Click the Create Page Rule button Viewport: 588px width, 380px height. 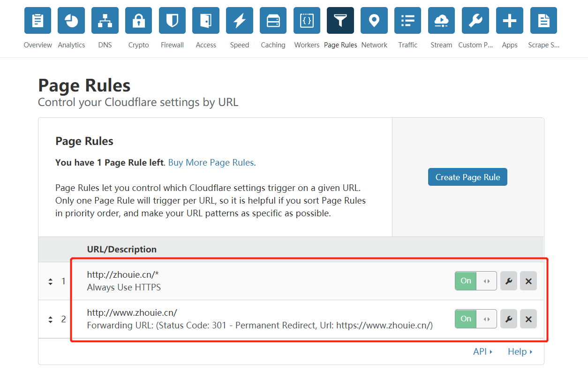click(467, 177)
